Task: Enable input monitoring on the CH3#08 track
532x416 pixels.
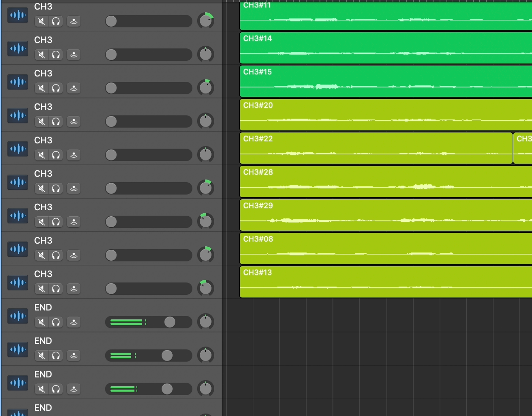Action: pos(74,255)
